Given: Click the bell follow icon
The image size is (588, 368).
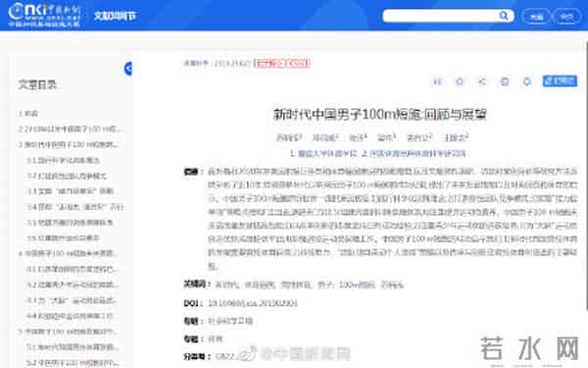Looking at the screenshot, I should pos(527,81).
